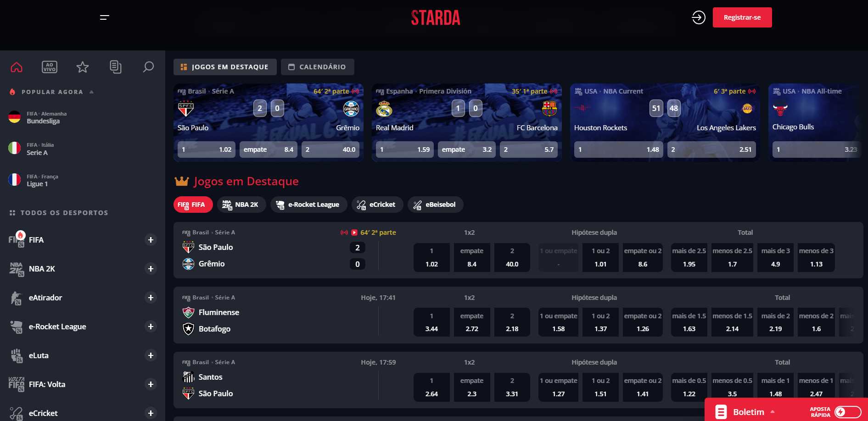Toggle the FIFA filter pill
This screenshot has height=421, width=868.
click(192, 205)
